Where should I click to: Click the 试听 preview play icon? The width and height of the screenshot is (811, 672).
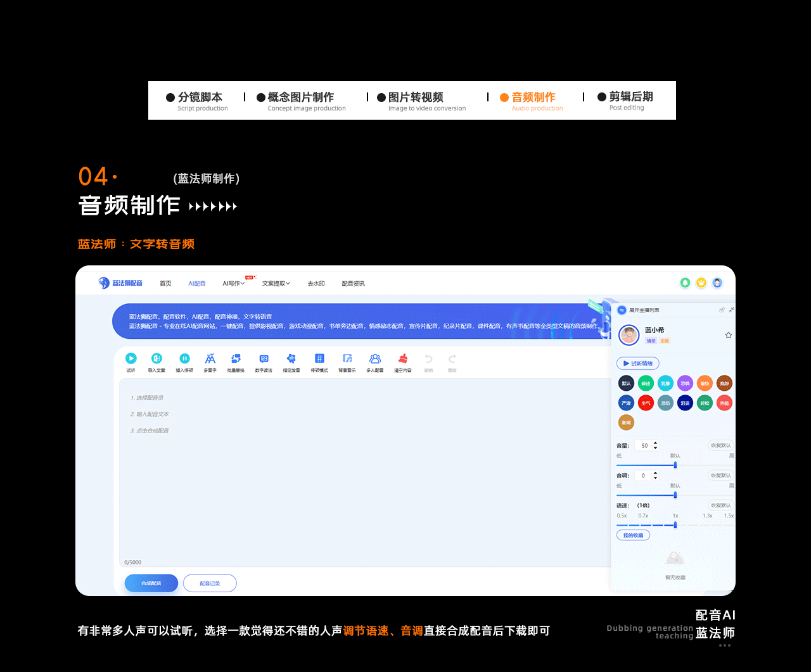131,358
